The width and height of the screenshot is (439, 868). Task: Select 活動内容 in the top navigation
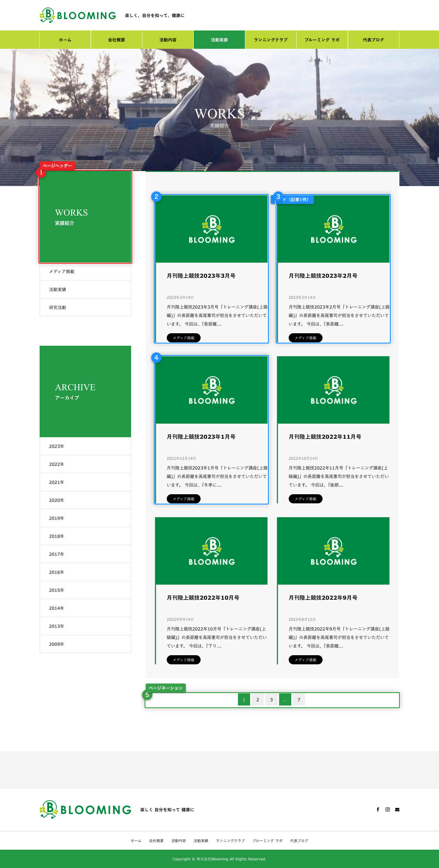click(x=168, y=40)
